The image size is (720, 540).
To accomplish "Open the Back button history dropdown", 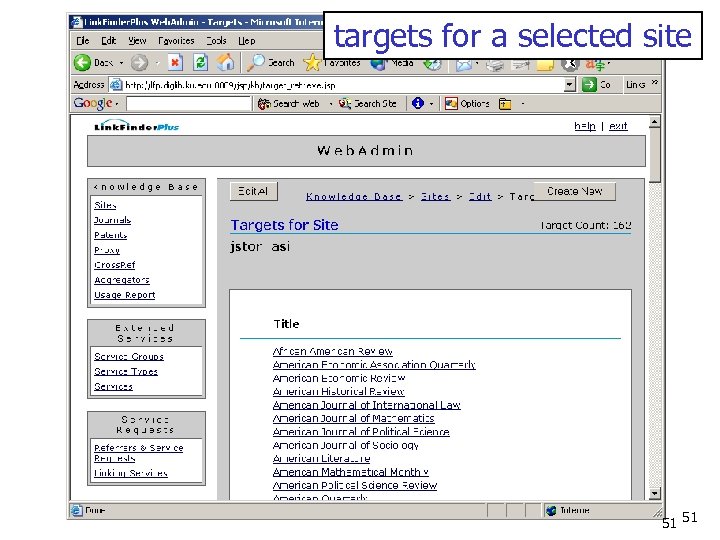I will (x=121, y=63).
